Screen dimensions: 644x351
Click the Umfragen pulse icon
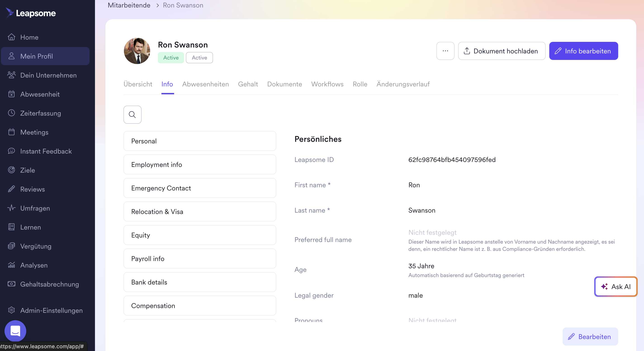(12, 208)
